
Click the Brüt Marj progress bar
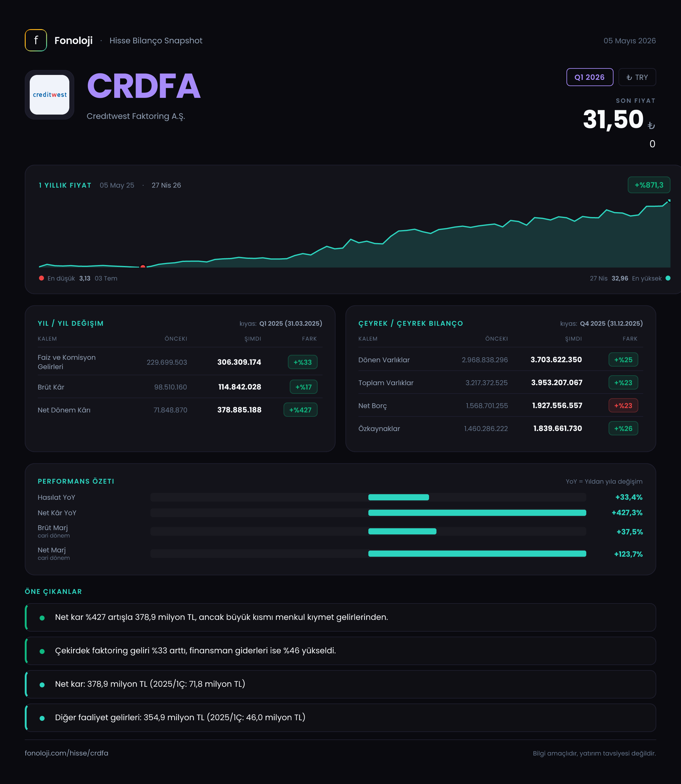click(x=368, y=531)
